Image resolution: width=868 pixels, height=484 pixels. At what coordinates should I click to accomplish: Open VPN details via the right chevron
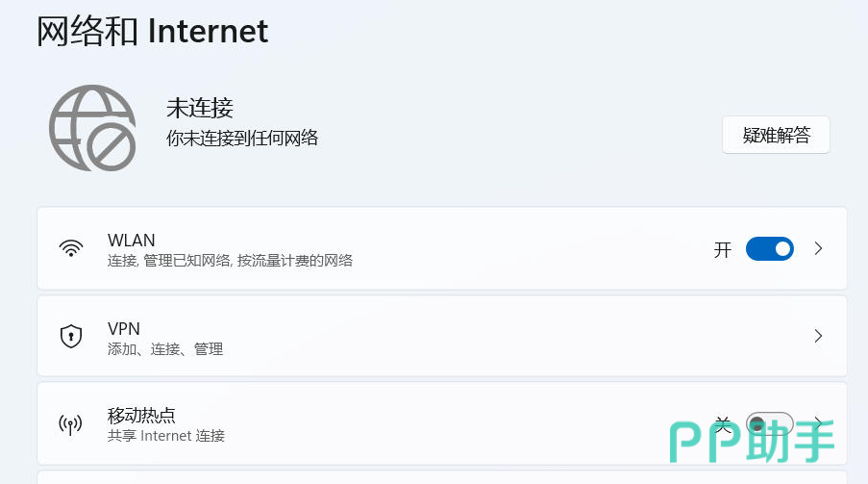(818, 336)
